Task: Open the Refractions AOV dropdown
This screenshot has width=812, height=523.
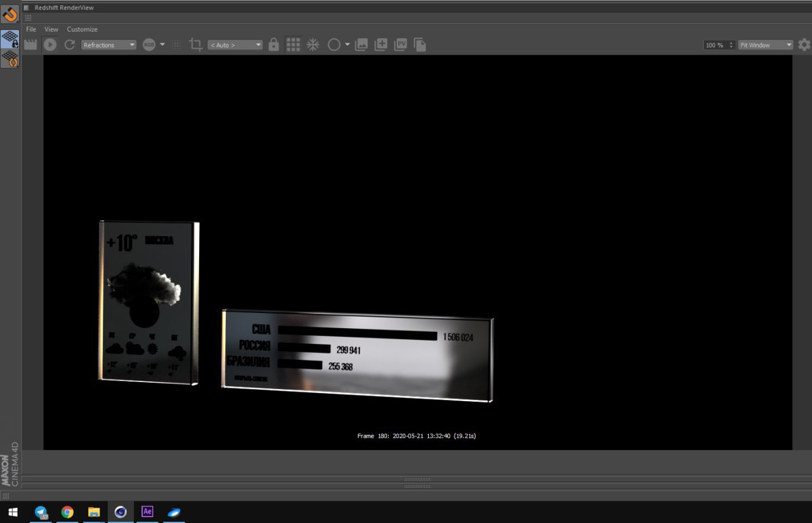Action: tap(108, 45)
